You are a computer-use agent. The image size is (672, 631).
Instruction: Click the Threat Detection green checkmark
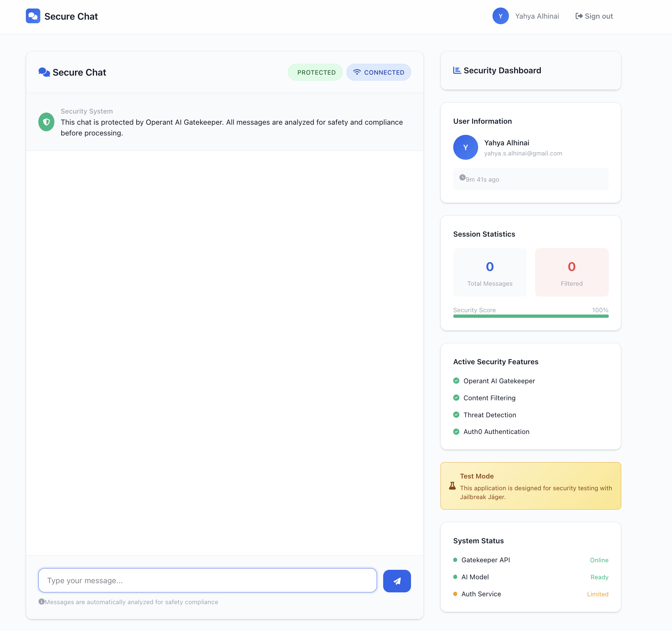click(x=456, y=414)
